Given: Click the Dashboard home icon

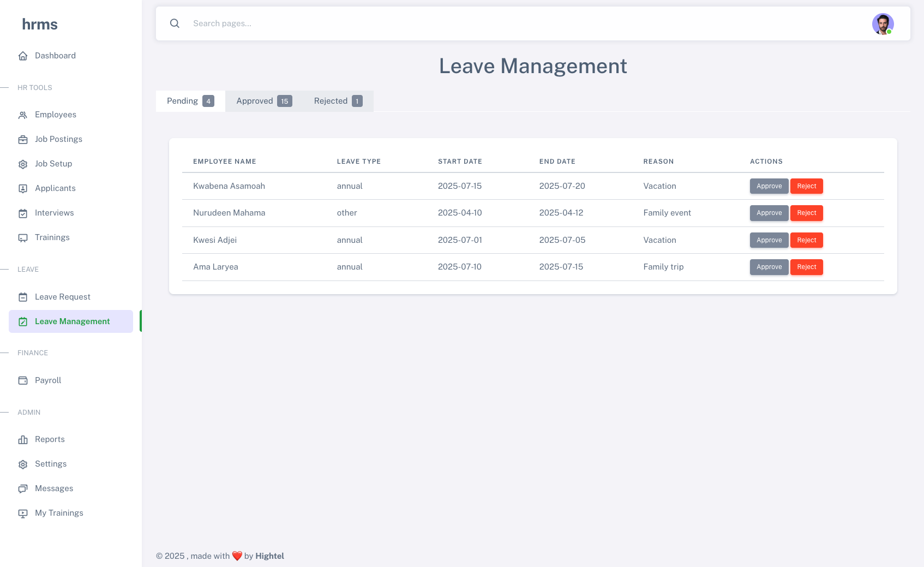Looking at the screenshot, I should pos(23,56).
